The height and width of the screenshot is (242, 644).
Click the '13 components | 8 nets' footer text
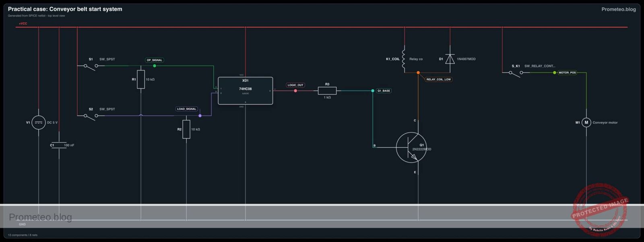point(23,235)
